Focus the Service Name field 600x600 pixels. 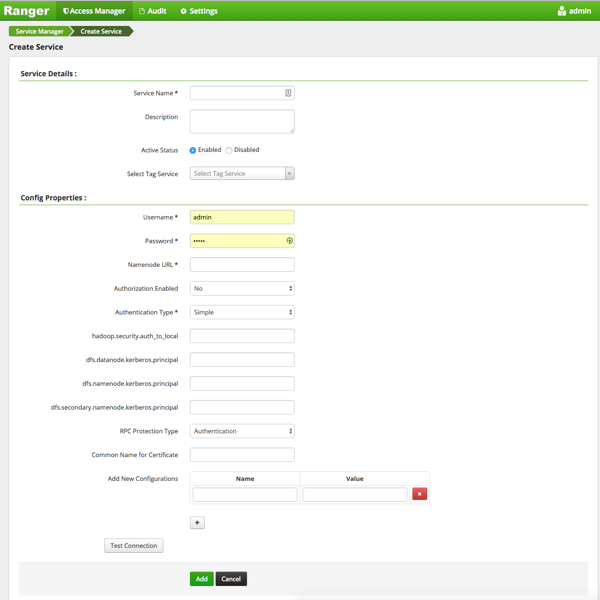pyautogui.click(x=242, y=93)
